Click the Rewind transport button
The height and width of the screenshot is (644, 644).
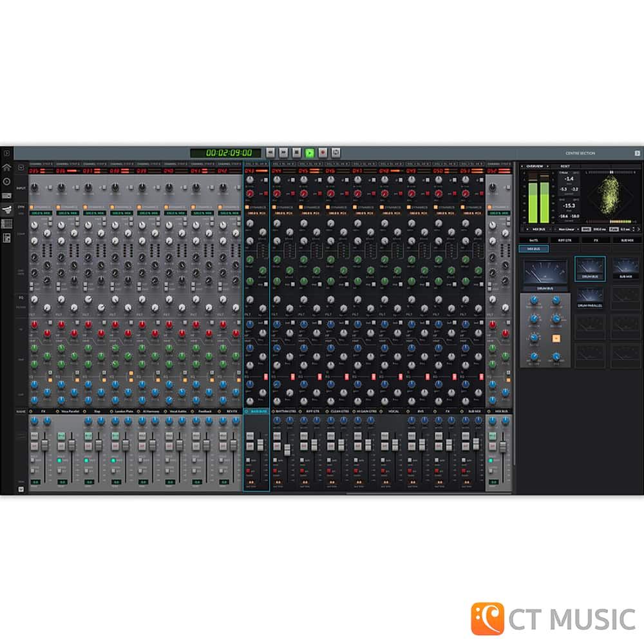pyautogui.click(x=270, y=153)
